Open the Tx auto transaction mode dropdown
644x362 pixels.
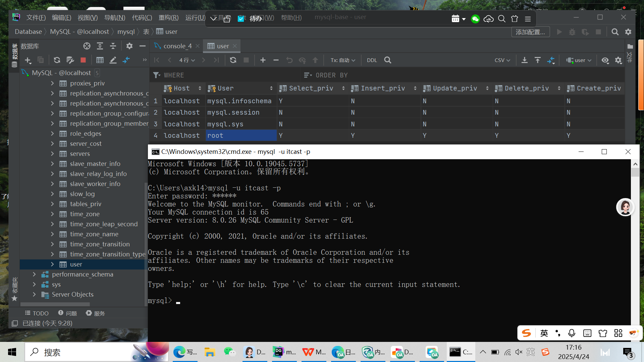(x=342, y=60)
